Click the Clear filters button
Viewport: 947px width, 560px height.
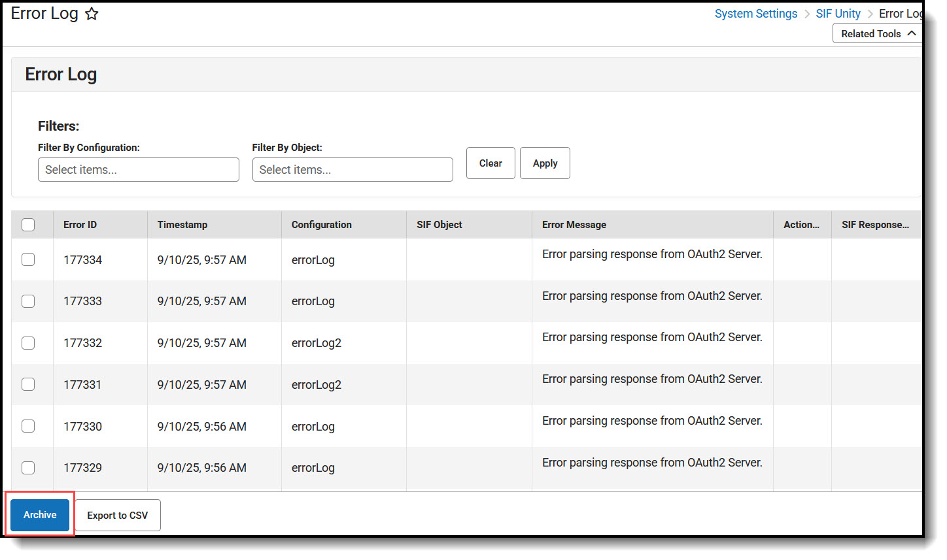pos(491,163)
